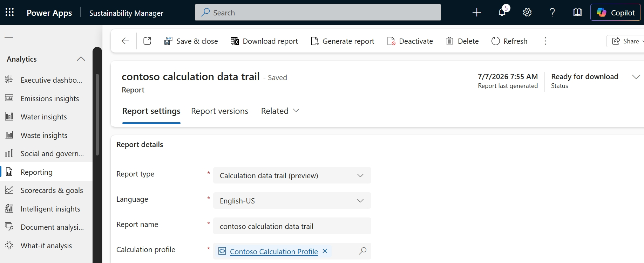
Task: Click in the top Search box
Action: tap(318, 13)
